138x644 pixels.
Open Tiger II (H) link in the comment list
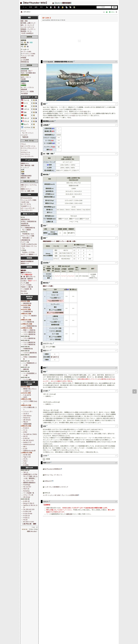[x=27, y=457]
